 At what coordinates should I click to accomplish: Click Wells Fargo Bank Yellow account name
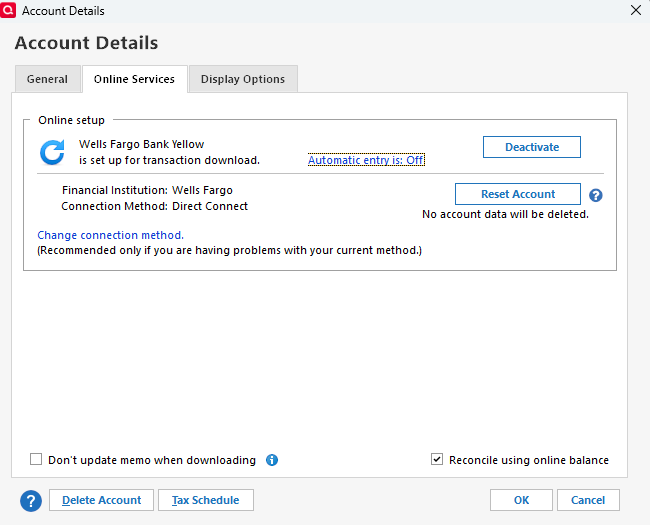[x=141, y=144]
